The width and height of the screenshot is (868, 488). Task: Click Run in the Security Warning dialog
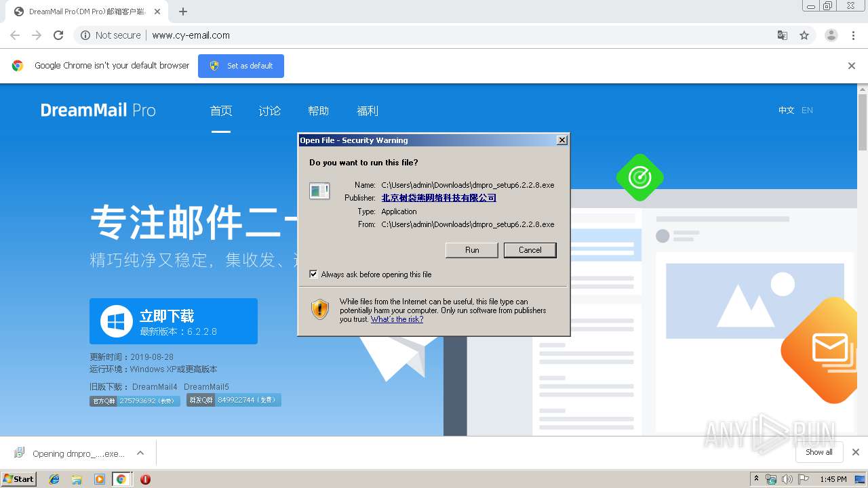pyautogui.click(x=472, y=250)
